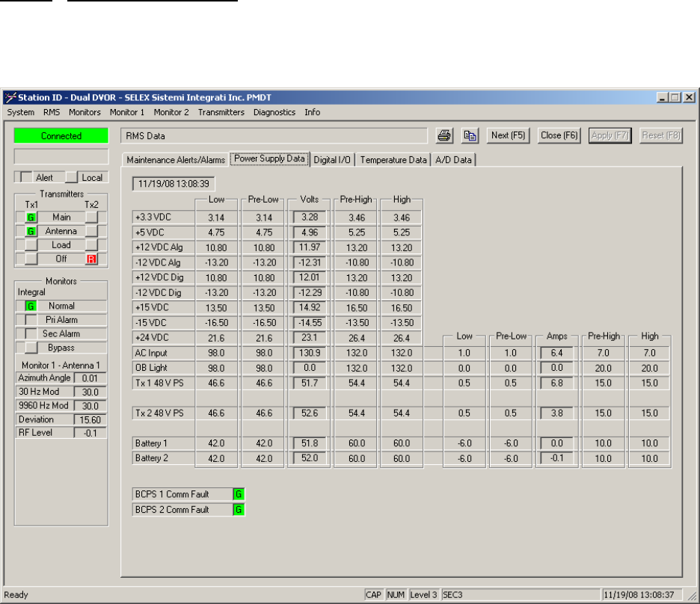Click green G indicator for BCPS 1 Comm Fault
This screenshot has width=700, height=604.
pyautogui.click(x=239, y=494)
